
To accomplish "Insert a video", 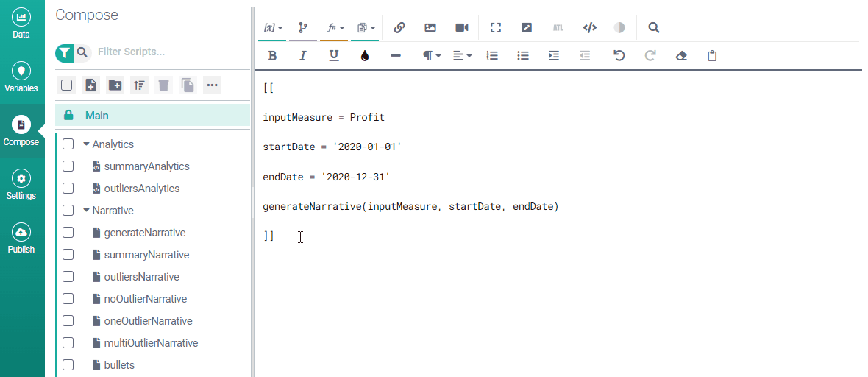I will click(x=462, y=28).
